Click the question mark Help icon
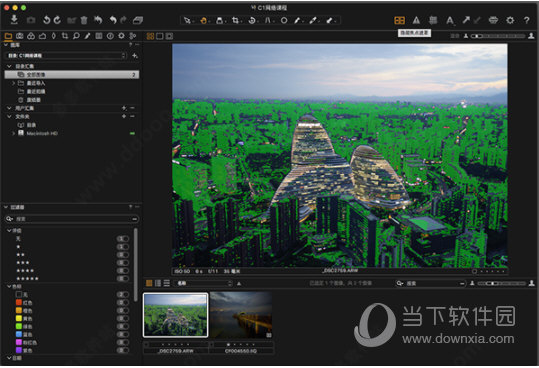Image resolution: width=539 pixels, height=368 pixels. [527, 20]
